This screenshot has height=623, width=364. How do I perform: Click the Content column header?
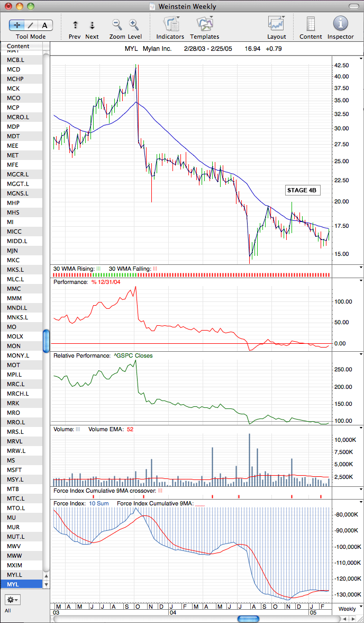point(21,46)
